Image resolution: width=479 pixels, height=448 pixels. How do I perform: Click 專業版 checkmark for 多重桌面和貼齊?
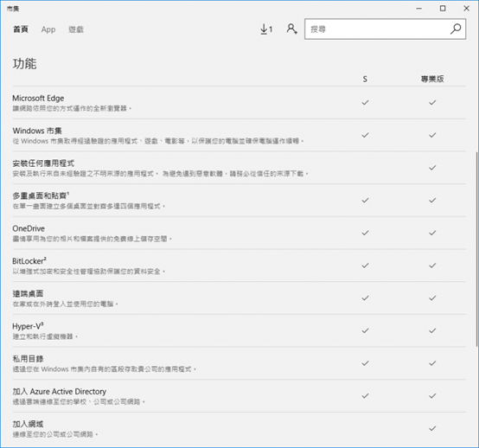[432, 200]
